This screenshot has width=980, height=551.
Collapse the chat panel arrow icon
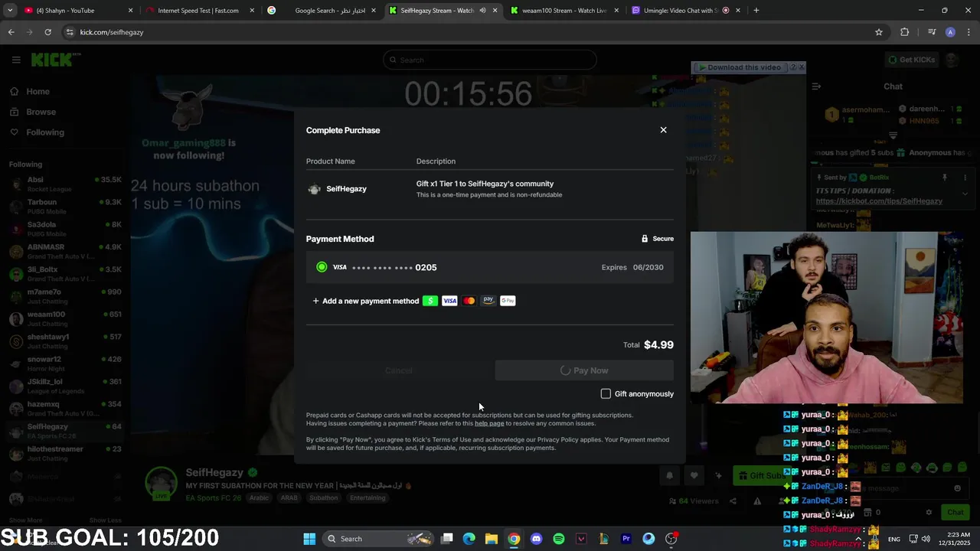(815, 86)
